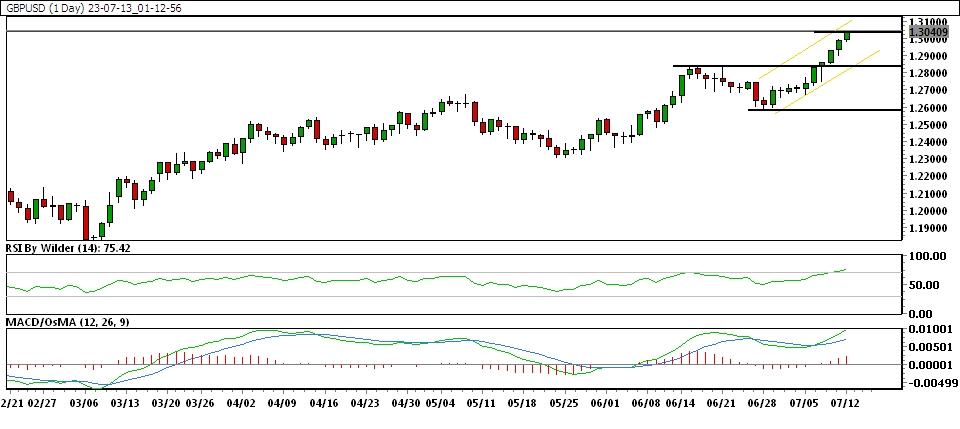Select the upper yellow channel trend line
Image resolution: width=960 pixels, height=429 pixels.
(800, 55)
